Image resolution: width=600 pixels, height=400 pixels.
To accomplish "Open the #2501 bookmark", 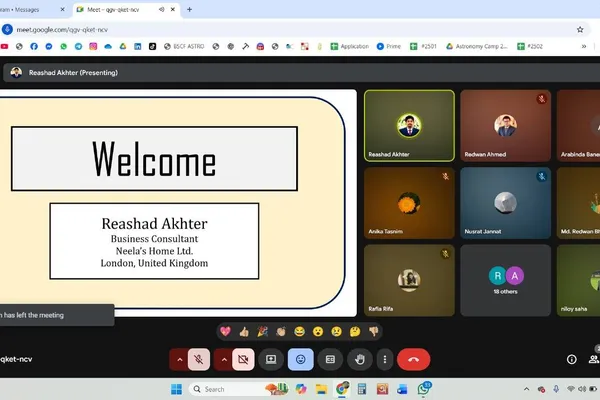I will 423,46.
